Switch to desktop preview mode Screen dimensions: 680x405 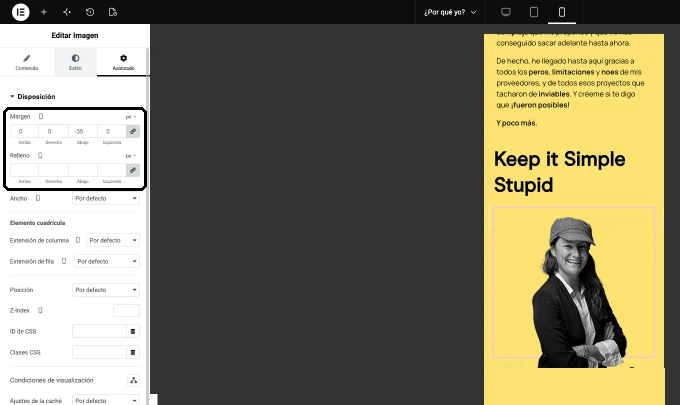[x=506, y=12]
